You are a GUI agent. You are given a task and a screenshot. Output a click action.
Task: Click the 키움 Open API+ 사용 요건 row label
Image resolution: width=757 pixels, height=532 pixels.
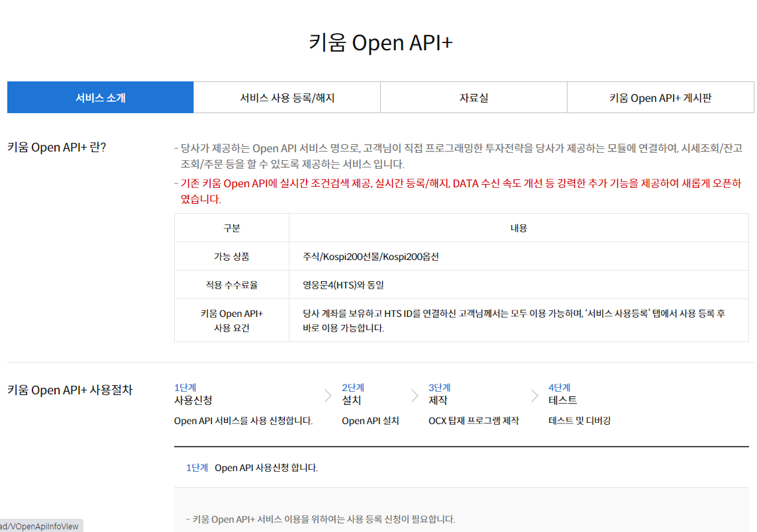232,321
